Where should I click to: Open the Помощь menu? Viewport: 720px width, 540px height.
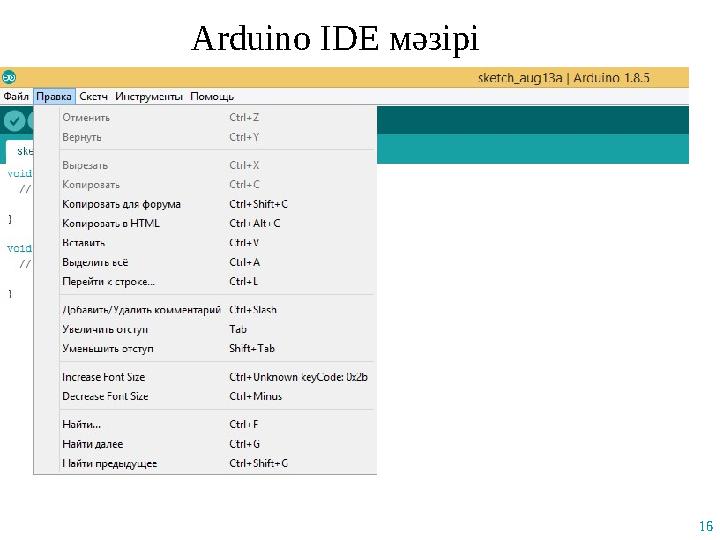click(212, 96)
